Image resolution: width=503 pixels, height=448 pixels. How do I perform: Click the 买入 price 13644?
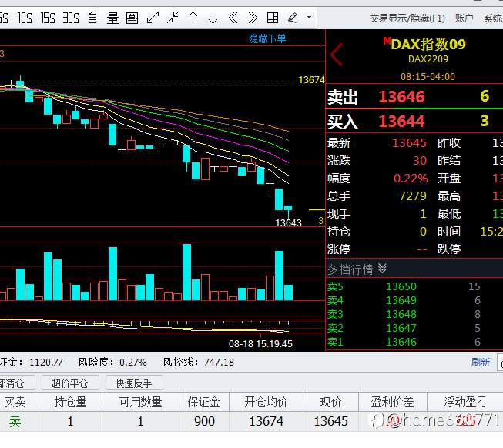pyautogui.click(x=401, y=121)
